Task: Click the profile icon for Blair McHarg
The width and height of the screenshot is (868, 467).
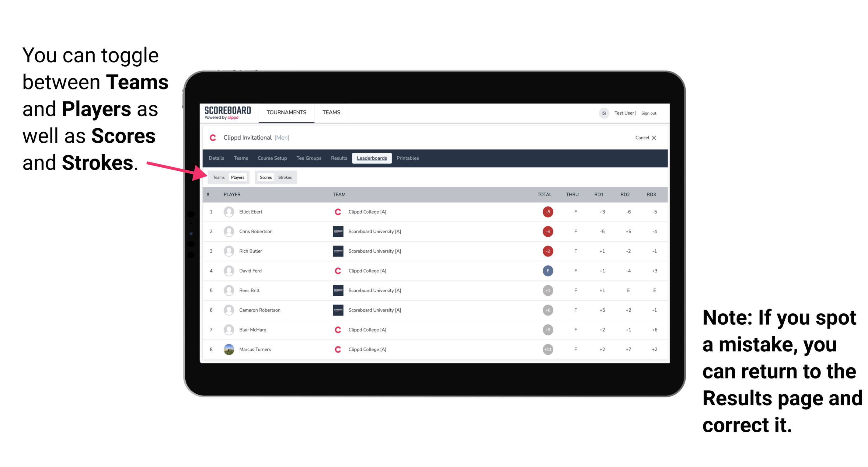Action: click(229, 329)
